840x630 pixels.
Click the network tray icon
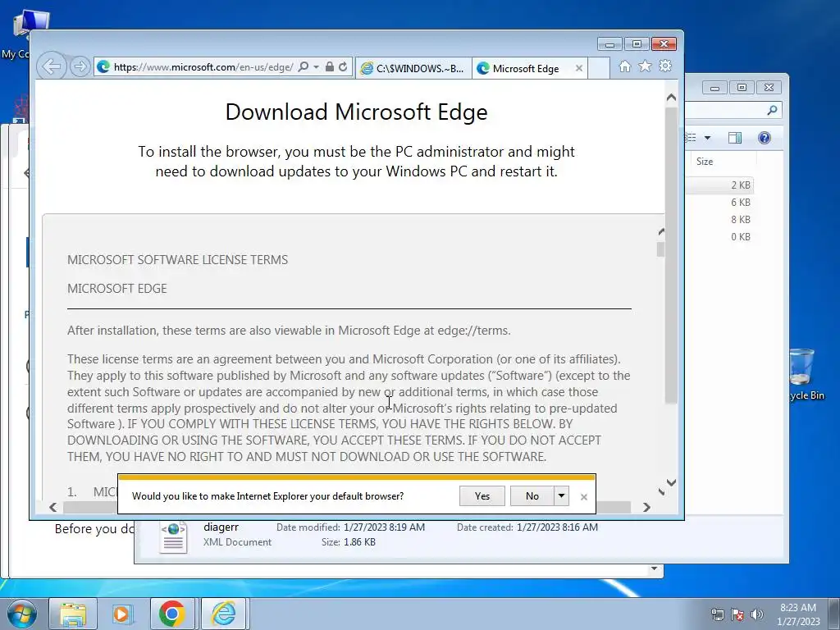[717, 614]
